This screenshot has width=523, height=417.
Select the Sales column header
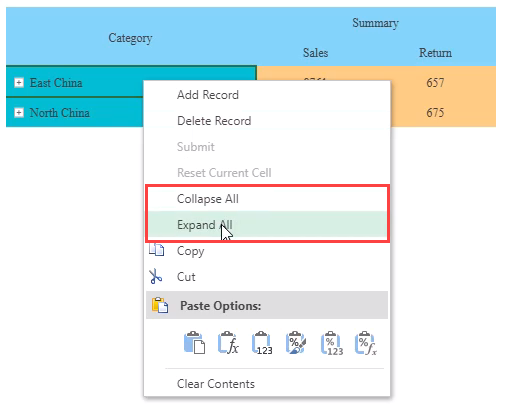(316, 53)
